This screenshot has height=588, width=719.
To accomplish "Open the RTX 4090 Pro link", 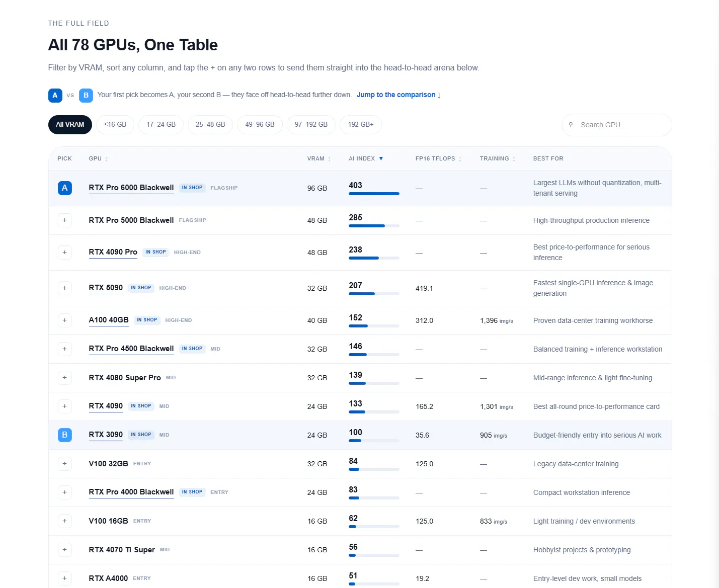I will point(113,252).
